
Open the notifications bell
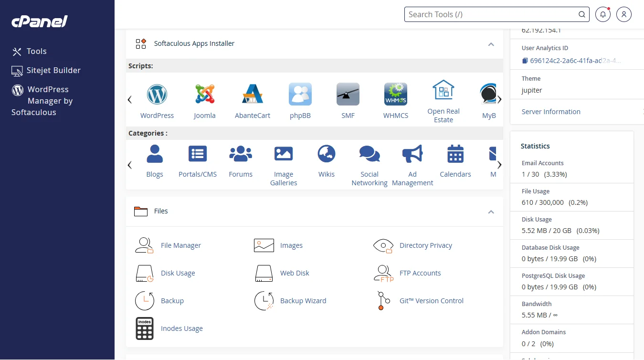[603, 14]
